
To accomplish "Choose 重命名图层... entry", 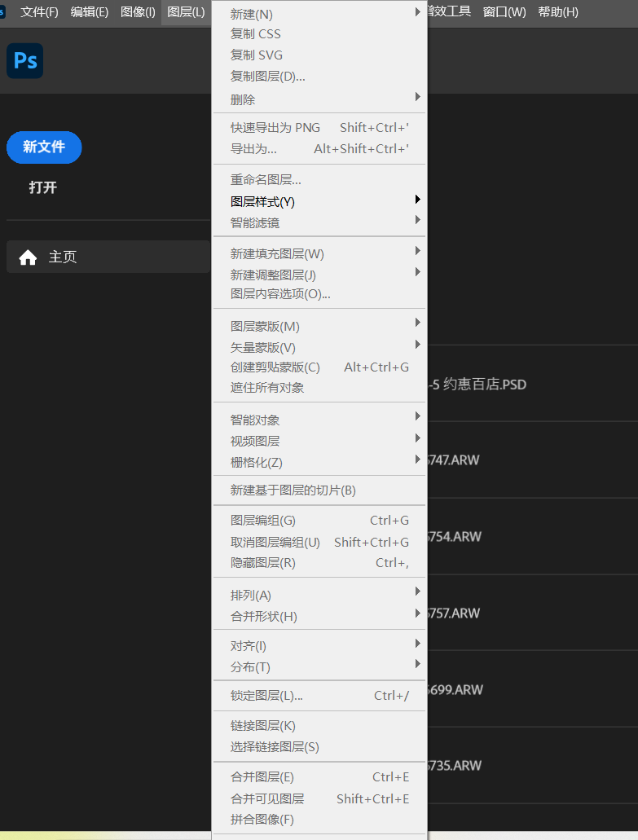I will point(319,180).
